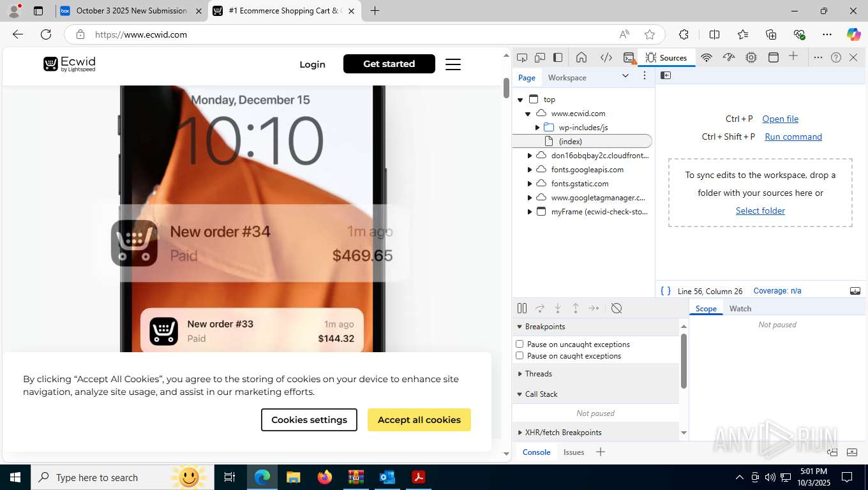Open the Elements tool in DevTools

606,57
